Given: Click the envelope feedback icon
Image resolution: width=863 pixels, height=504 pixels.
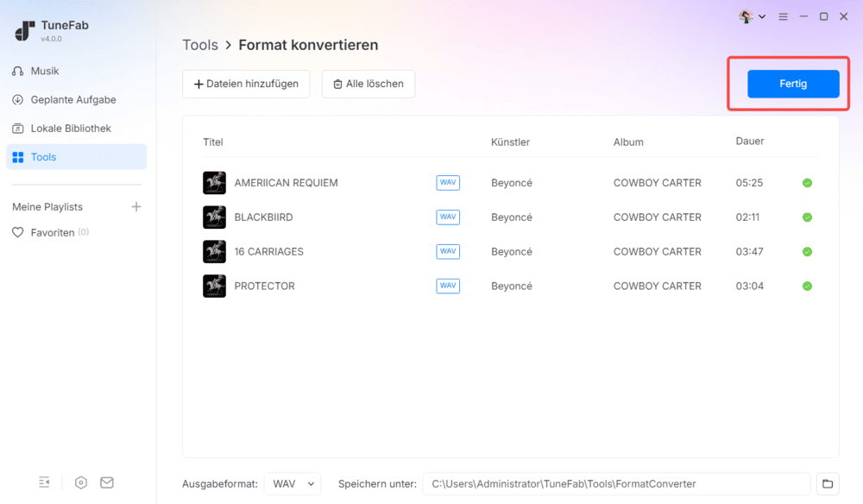Looking at the screenshot, I should pyautogui.click(x=107, y=482).
